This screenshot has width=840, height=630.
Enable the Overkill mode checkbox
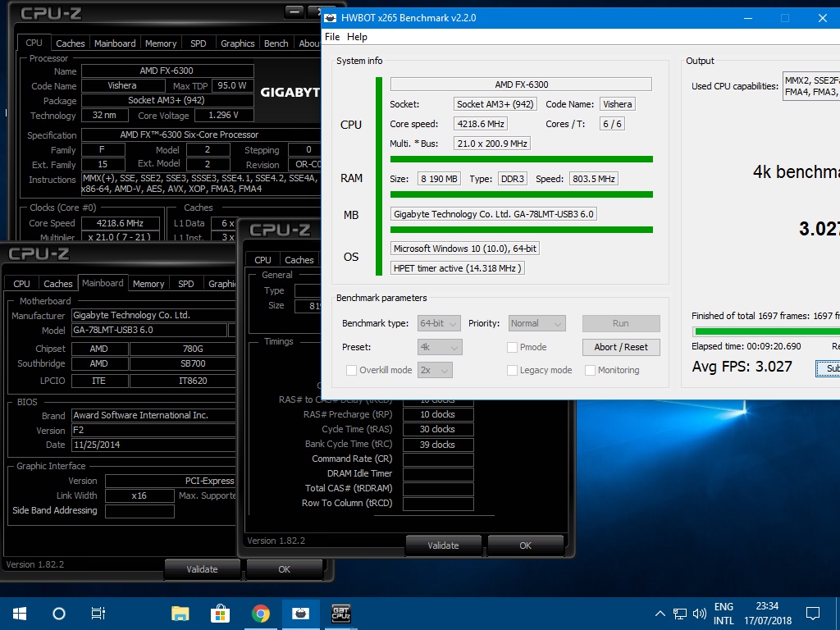pos(351,370)
